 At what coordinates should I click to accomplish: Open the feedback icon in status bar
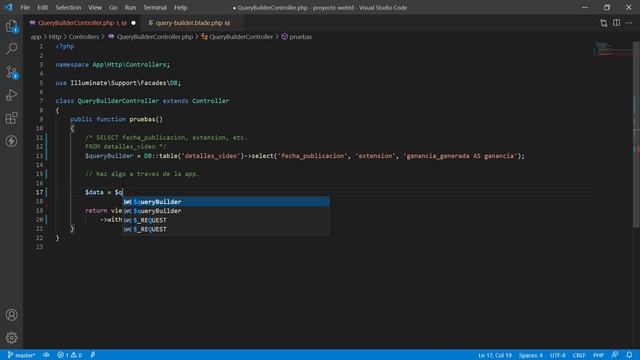pos(615,355)
